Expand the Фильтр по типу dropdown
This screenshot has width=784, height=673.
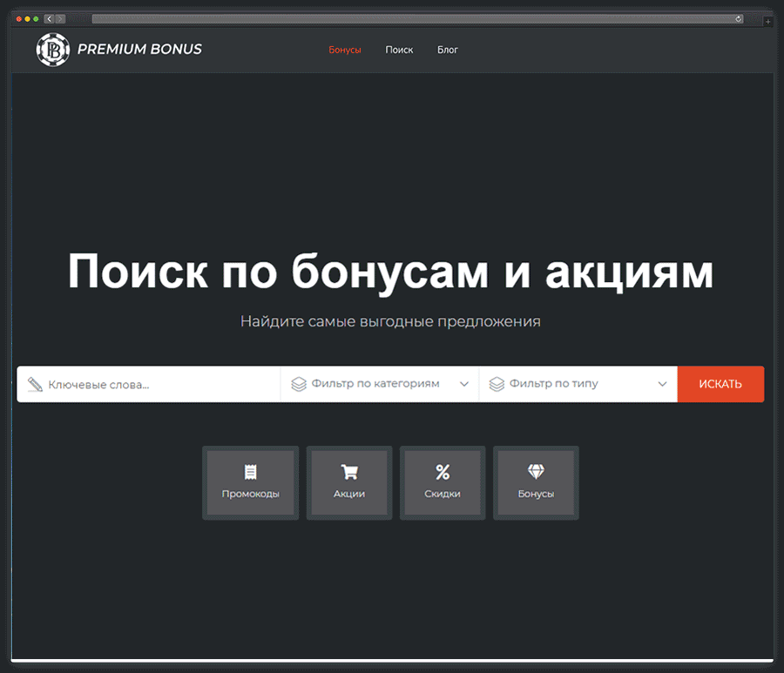578,384
